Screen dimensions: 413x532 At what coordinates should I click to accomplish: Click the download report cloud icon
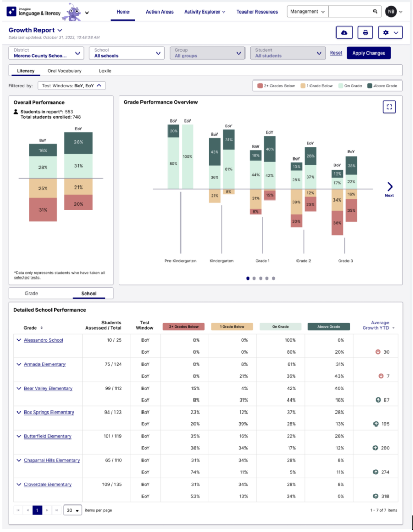click(x=344, y=33)
